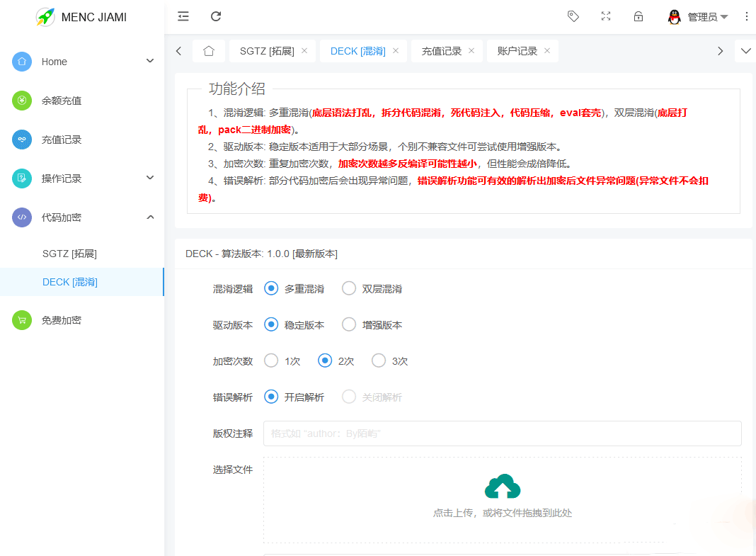Viewport: 756px width, 556px height.
Task: Click the lock screen icon
Action: click(638, 16)
